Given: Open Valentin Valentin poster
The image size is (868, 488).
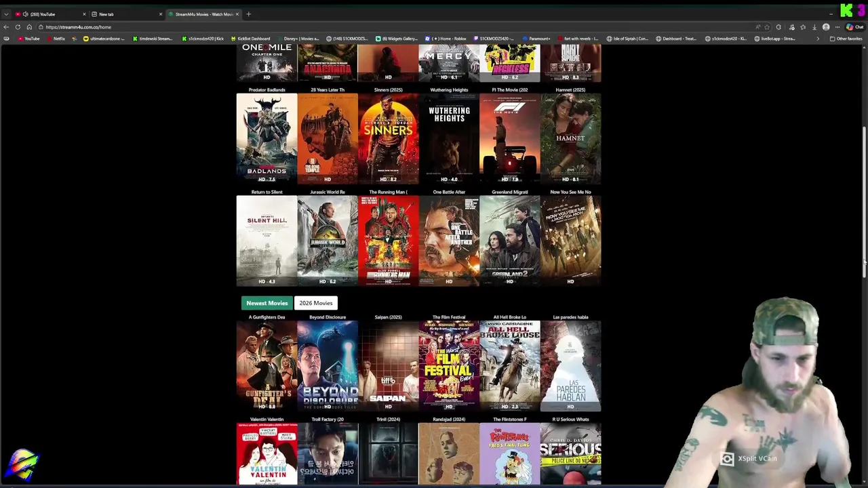Looking at the screenshot, I should pyautogui.click(x=267, y=454).
